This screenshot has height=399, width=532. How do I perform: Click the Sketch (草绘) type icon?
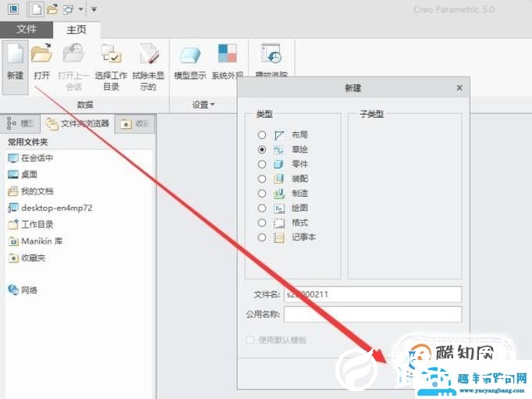[279, 150]
